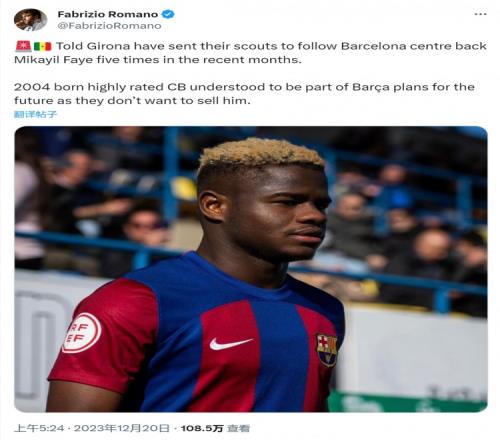
Task: Click the Fabrizio Romano display name
Action: click(108, 14)
